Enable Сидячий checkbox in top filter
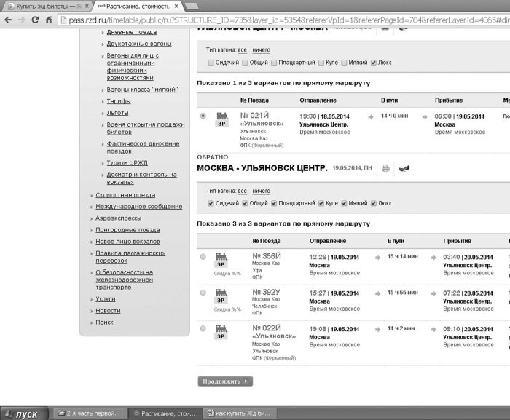 [211, 63]
